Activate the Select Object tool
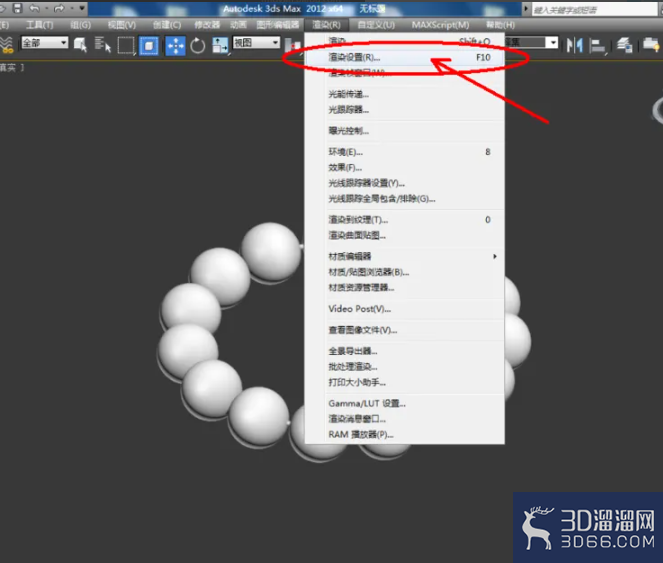The width and height of the screenshot is (663, 563). [x=80, y=45]
